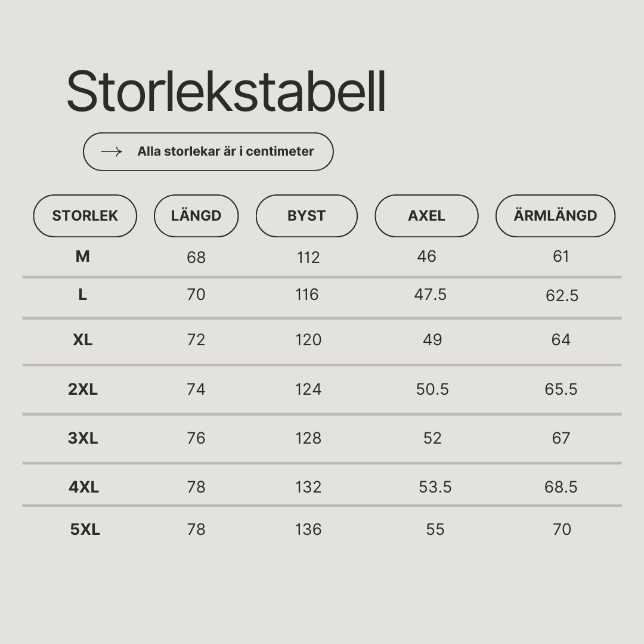Choose the ÄRMLÄNGD column header
This screenshot has width=644, height=644.
coord(555,216)
